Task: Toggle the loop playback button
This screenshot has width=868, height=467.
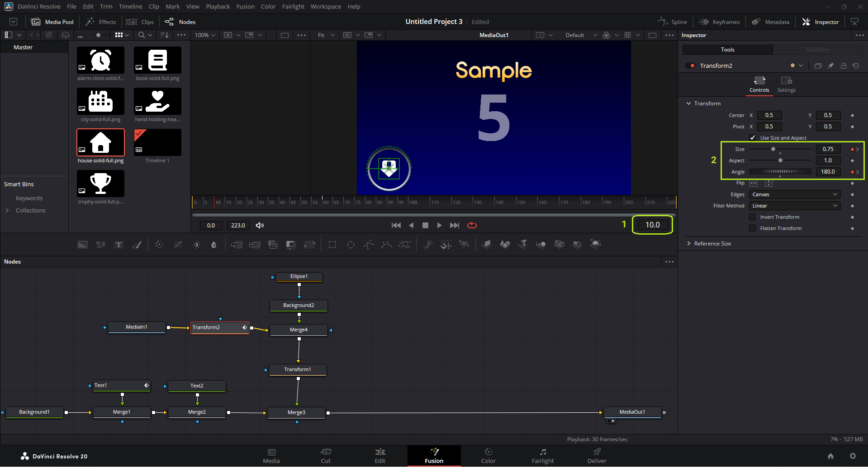Action: pos(472,225)
